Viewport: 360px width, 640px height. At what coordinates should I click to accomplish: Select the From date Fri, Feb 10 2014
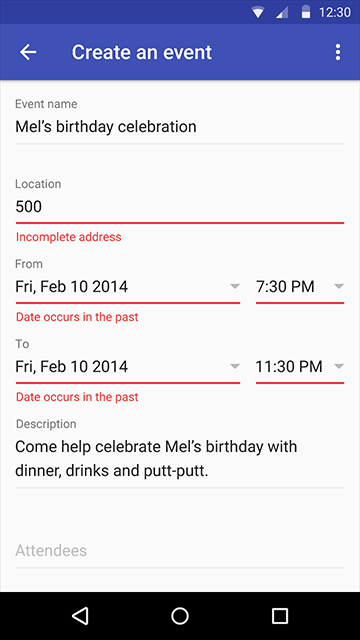click(71, 287)
